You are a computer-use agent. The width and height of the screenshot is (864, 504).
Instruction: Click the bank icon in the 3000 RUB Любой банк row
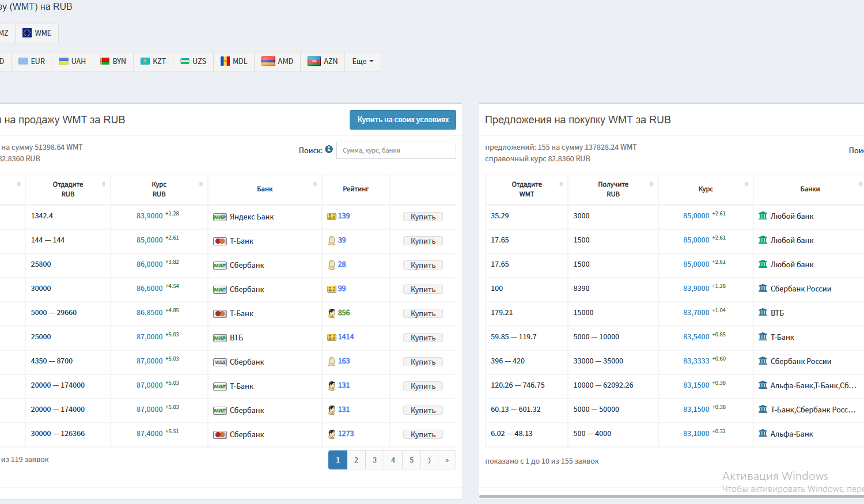763,215
